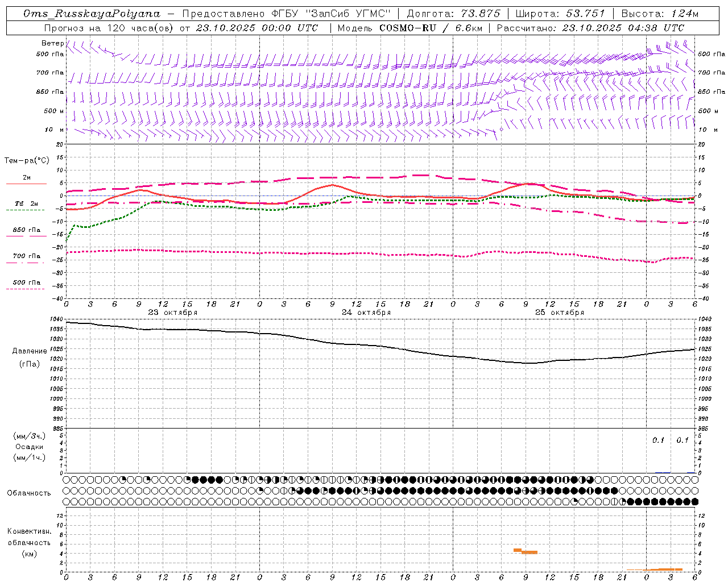
Task: Click the Осадки precipitation label
Action: click(x=30, y=447)
